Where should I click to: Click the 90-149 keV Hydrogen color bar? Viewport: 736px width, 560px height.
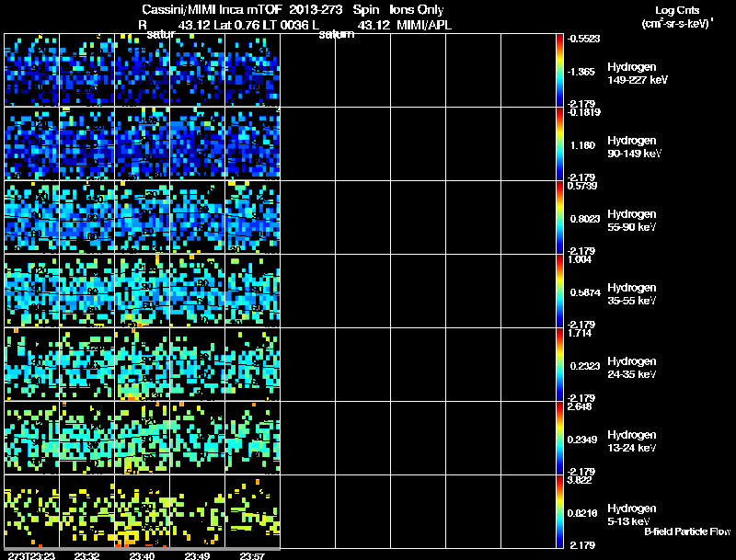click(561, 143)
